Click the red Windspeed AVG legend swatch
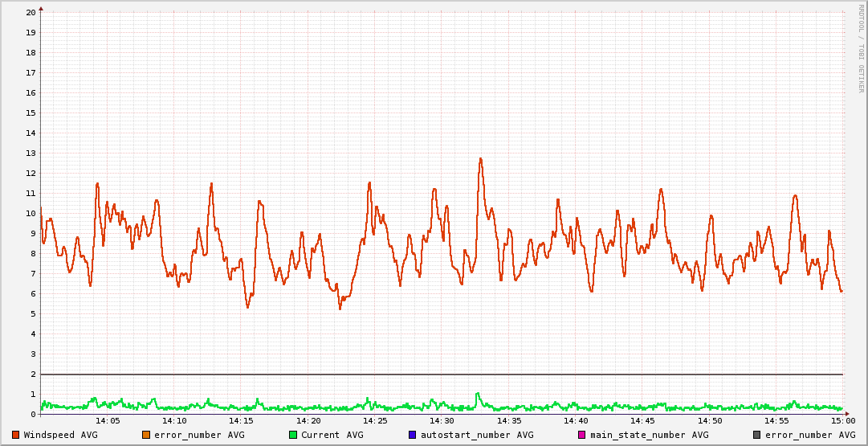Screen dimensions: 868x446 click(x=16, y=435)
